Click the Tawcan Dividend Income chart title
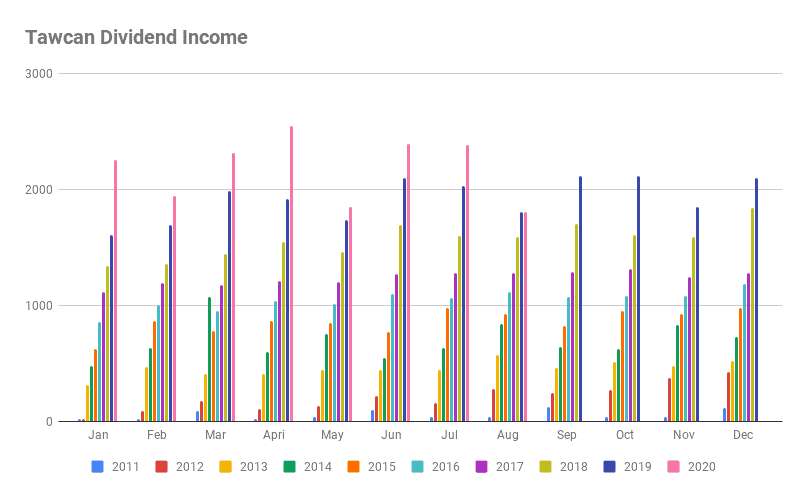 point(136,38)
